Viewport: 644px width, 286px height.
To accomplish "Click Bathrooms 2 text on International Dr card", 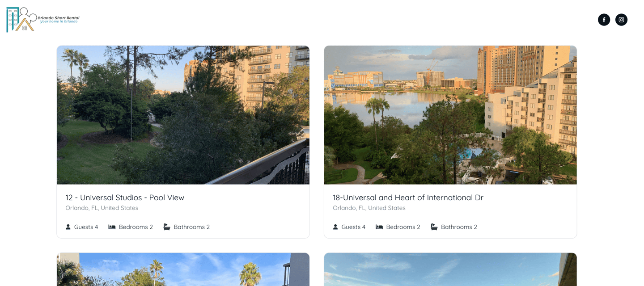I will (459, 227).
